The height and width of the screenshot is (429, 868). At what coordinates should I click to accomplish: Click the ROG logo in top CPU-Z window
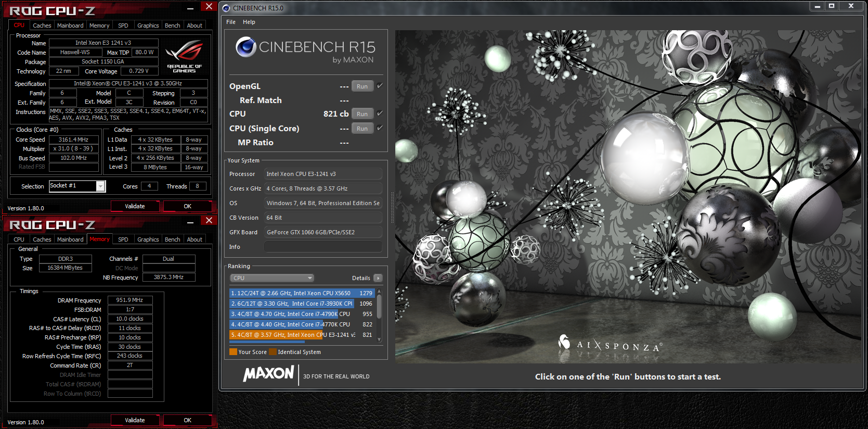point(184,56)
